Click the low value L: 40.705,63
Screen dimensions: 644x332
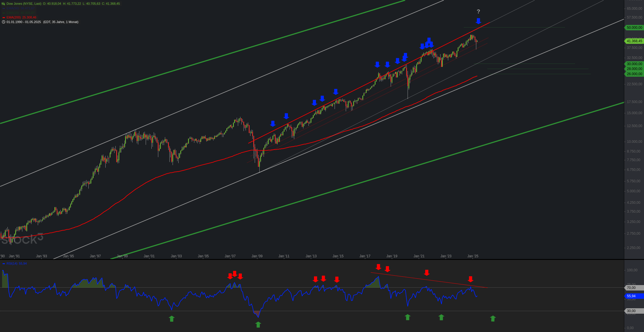click(x=91, y=4)
